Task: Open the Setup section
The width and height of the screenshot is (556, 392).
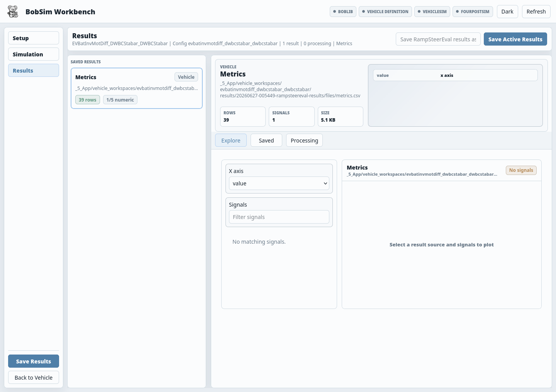Action: coord(34,38)
